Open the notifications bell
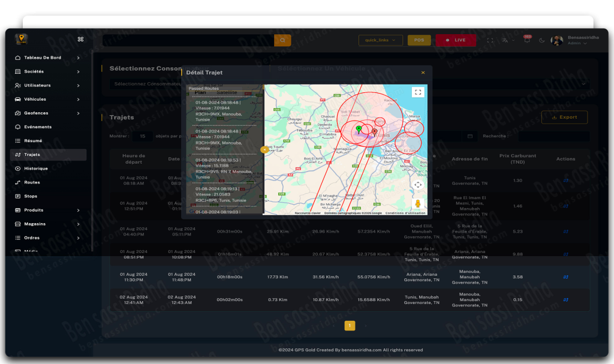This screenshot has width=614, height=364. pos(526,40)
